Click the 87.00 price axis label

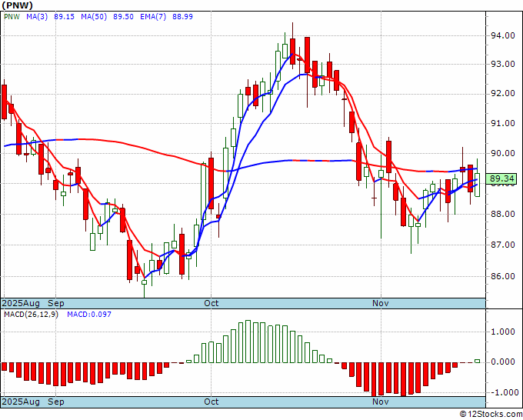coord(502,245)
